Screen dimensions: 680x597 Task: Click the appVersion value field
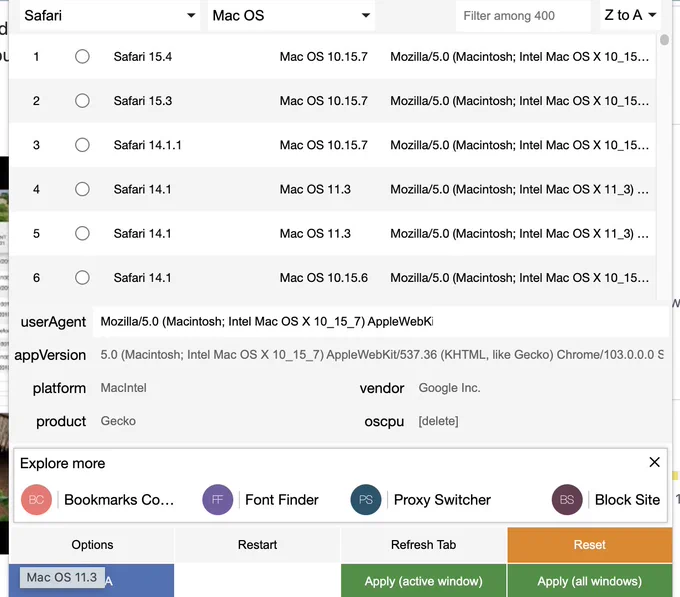tap(381, 355)
